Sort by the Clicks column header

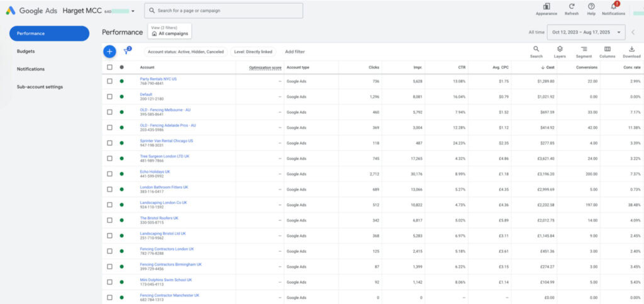[374, 67]
